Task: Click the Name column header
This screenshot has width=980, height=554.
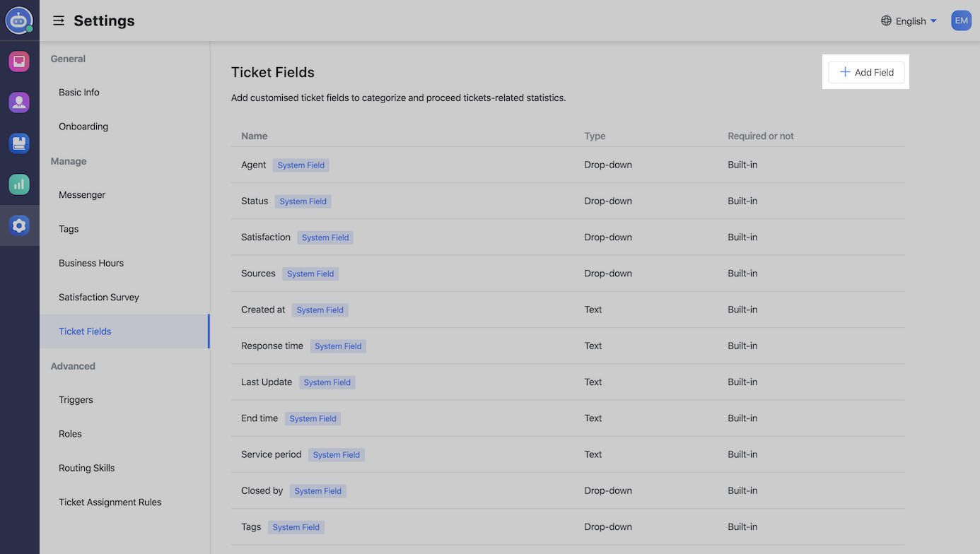Action: (x=255, y=136)
